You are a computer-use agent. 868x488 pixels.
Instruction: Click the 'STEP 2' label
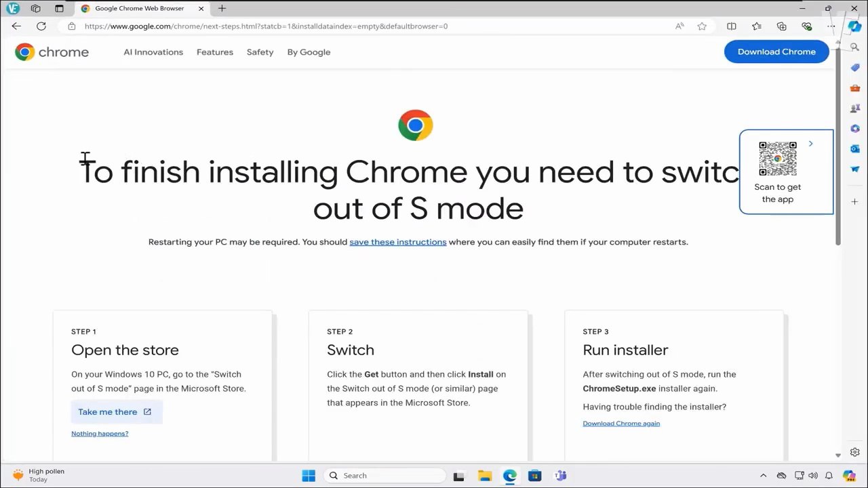pos(340,331)
